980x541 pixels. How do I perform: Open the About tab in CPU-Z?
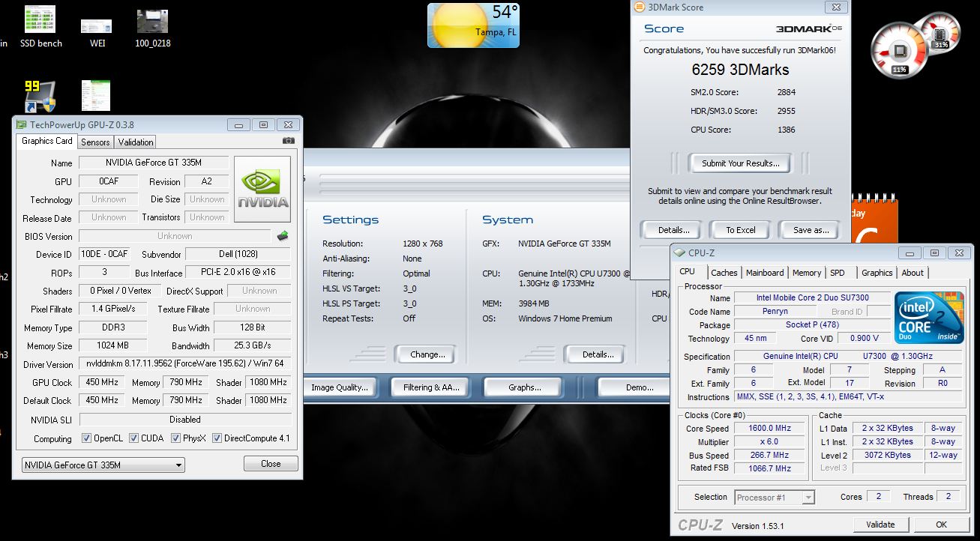tap(913, 273)
